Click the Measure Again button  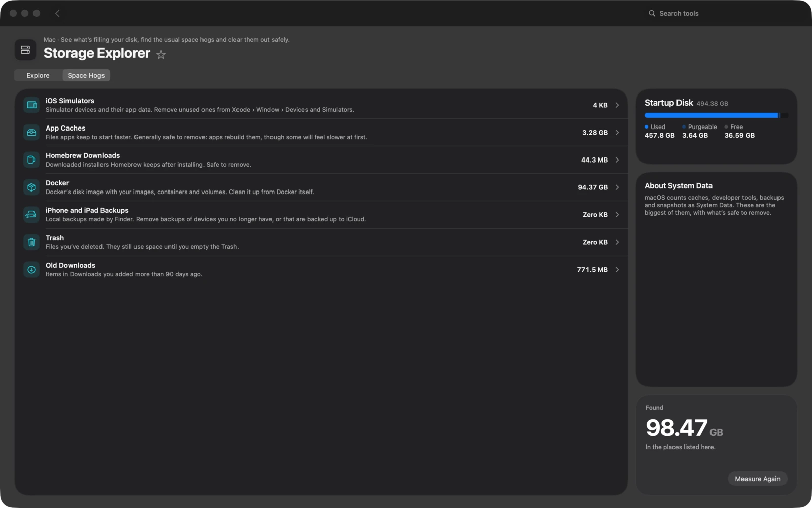(758, 479)
